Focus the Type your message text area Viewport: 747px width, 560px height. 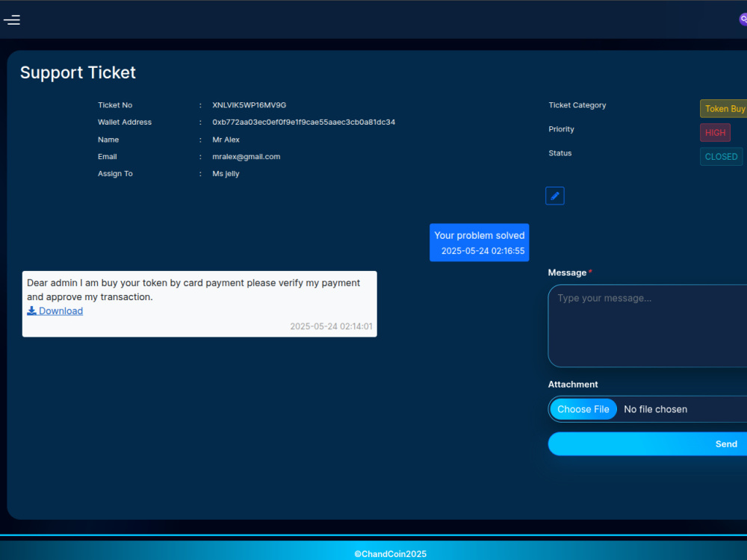tap(648, 326)
